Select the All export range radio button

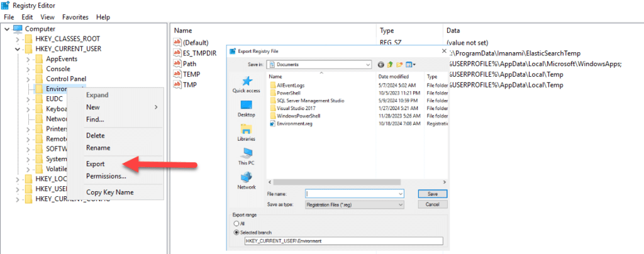pos(236,224)
